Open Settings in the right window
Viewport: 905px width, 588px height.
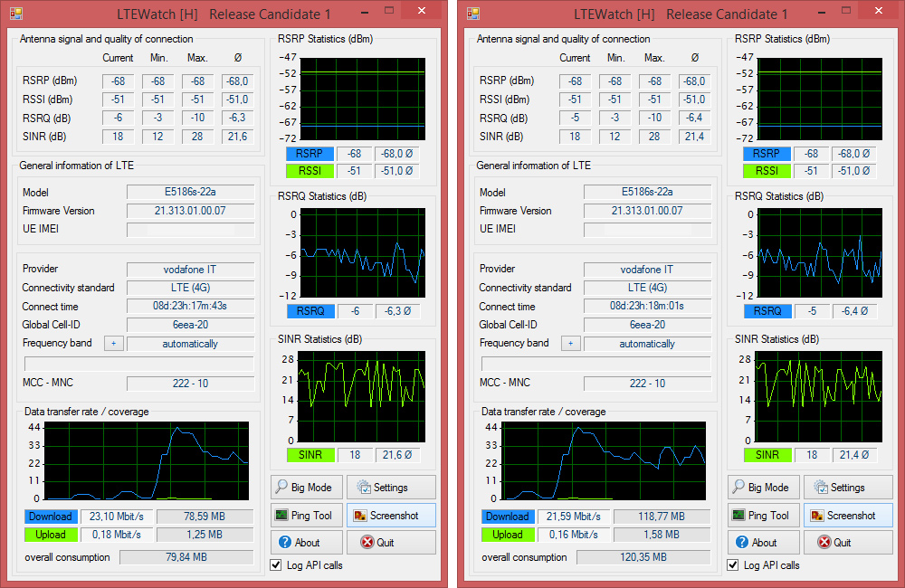[847, 488]
